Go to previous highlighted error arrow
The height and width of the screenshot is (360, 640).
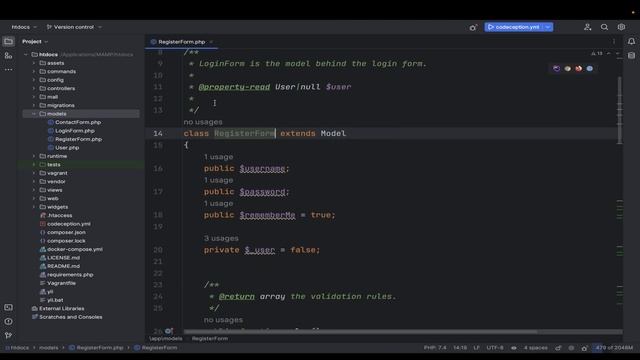[x=609, y=53]
